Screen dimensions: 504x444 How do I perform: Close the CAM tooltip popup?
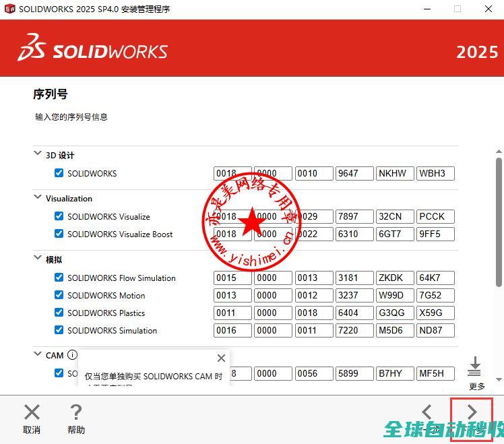[x=221, y=358]
